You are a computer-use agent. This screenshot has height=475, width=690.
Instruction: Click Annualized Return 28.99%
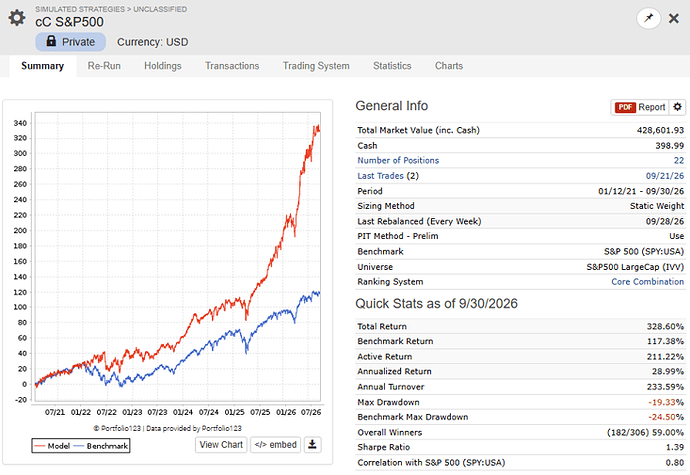click(668, 372)
